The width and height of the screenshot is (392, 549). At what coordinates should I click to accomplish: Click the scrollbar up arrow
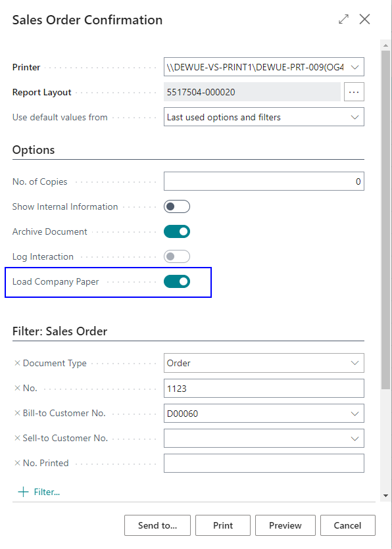(x=385, y=45)
